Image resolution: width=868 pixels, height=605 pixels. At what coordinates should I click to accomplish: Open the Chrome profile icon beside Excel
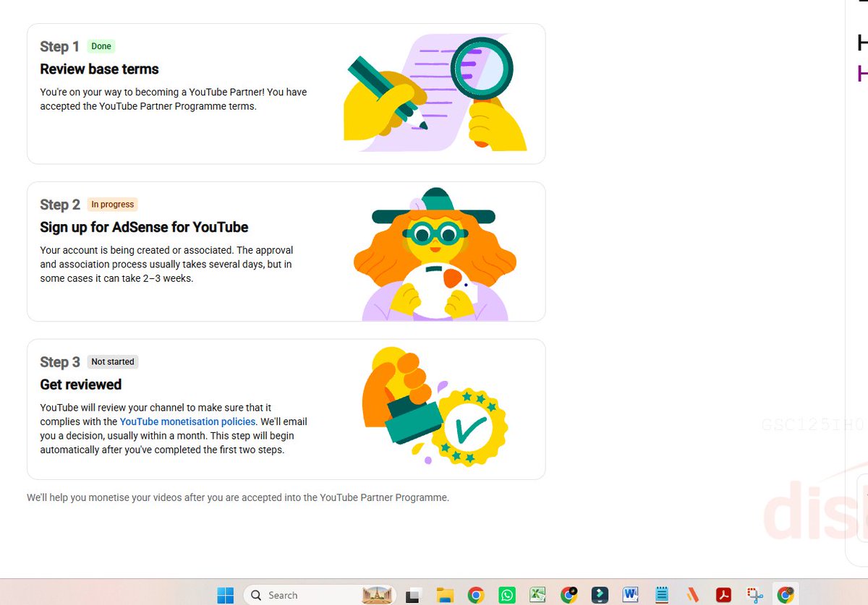569,595
